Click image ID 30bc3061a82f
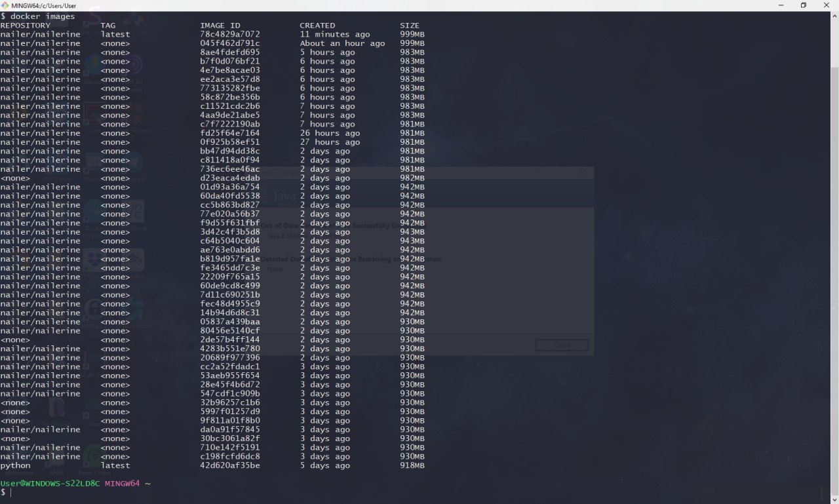Viewport: 839px width, 504px height. click(230, 438)
